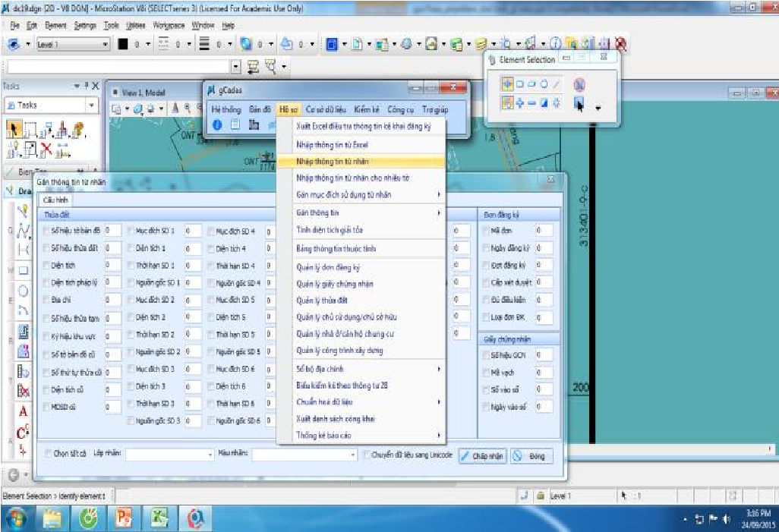Click the 'Diện tích' value input field

click(112, 266)
